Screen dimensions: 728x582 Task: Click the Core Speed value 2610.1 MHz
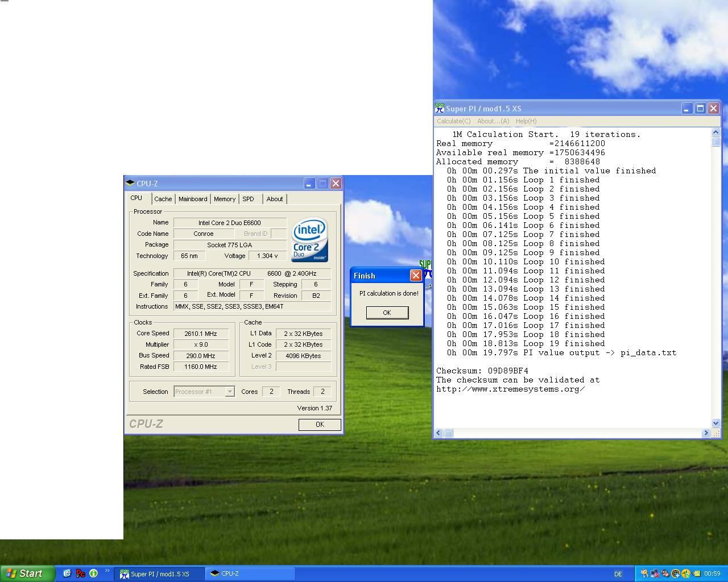201,334
